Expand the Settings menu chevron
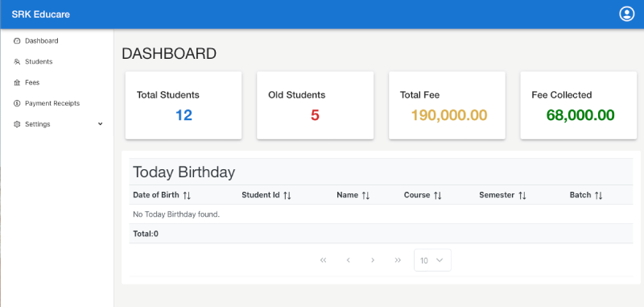 (x=100, y=124)
